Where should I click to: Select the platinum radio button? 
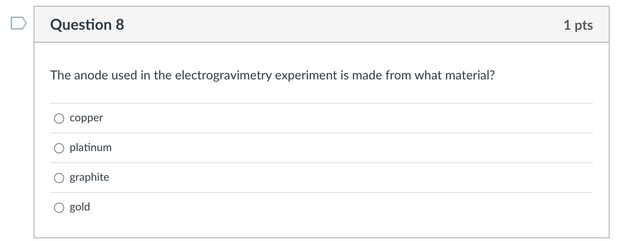[59, 148]
